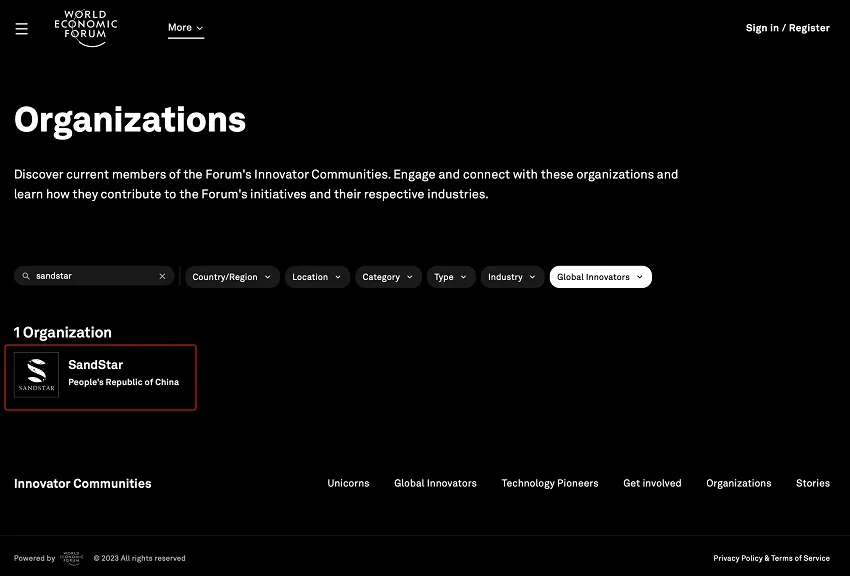The height and width of the screenshot is (576, 850).
Task: Click the footer World Economic Forum logo
Action: click(x=72, y=558)
